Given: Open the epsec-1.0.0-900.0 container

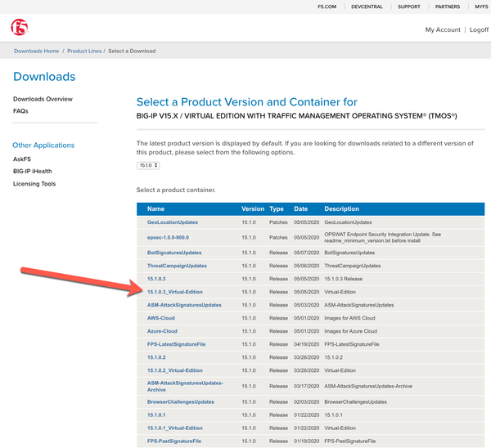Looking at the screenshot, I should pos(168,237).
